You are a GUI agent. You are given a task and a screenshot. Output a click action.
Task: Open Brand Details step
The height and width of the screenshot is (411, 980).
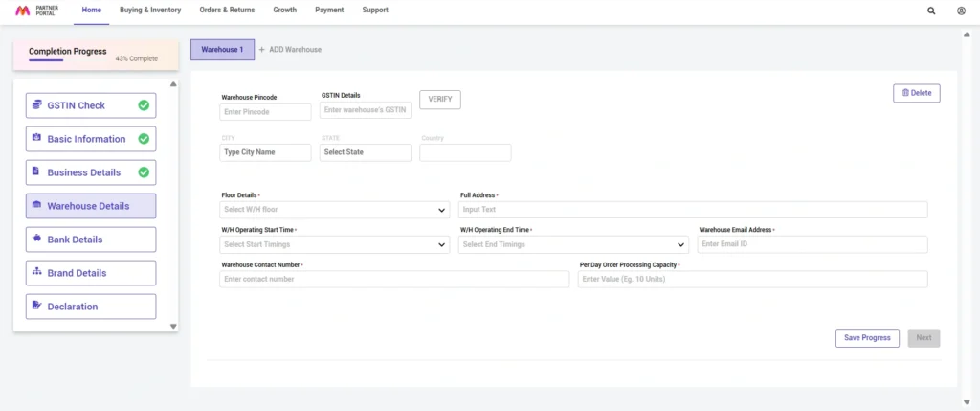pyautogui.click(x=91, y=273)
